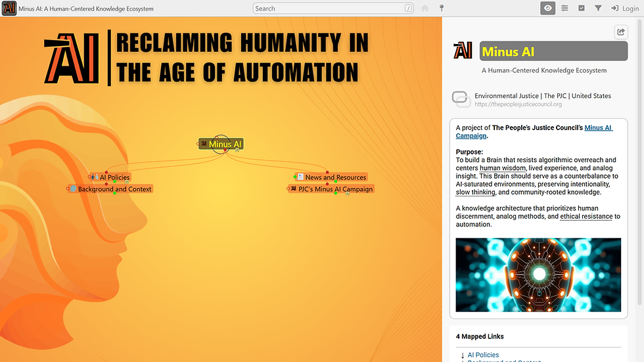Image resolution: width=644 pixels, height=362 pixels.
Task: Open the filter funnel icon
Action: (x=598, y=8)
